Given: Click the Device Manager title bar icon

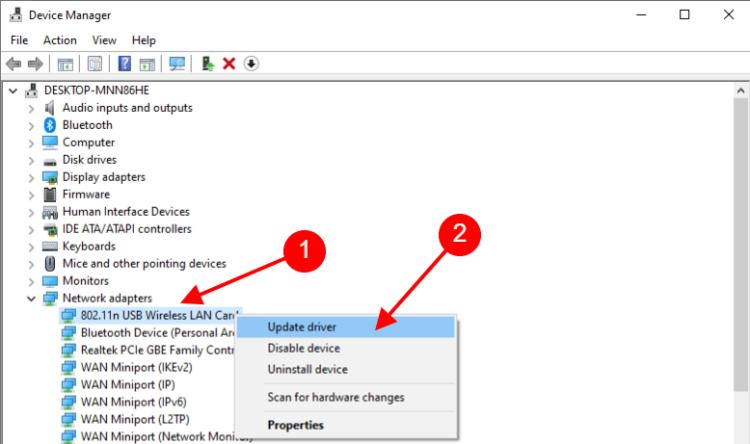Looking at the screenshot, I should pos(15,15).
